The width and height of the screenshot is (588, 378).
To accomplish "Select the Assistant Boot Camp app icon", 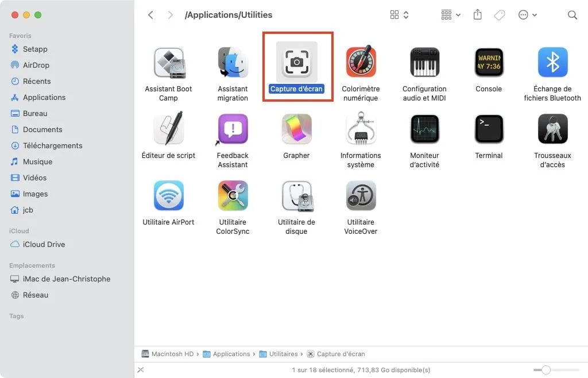I will tap(169, 63).
